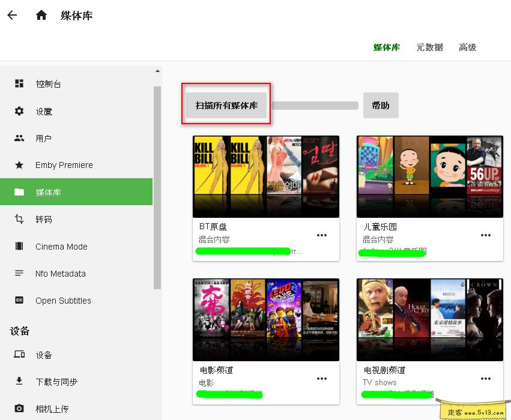The height and width of the screenshot is (420, 511).
Task: Open the 电影频道 library thumbnail
Action: click(x=266, y=319)
